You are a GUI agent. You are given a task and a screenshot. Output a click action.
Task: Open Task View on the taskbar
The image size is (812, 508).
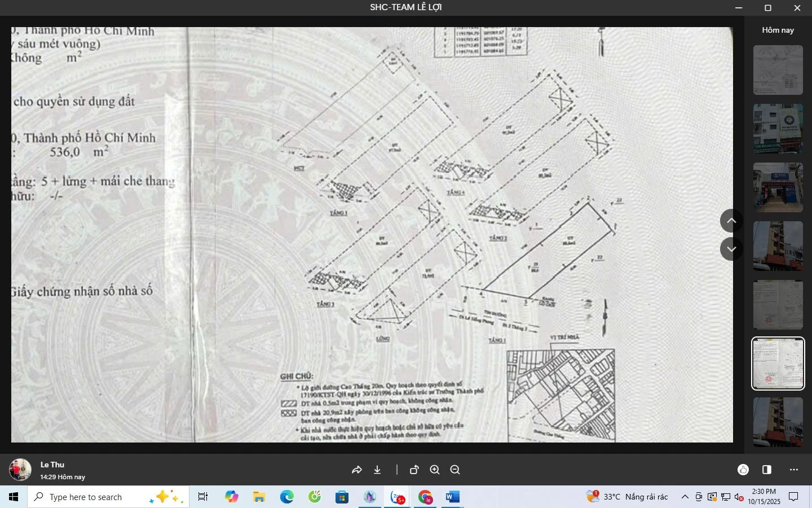202,497
